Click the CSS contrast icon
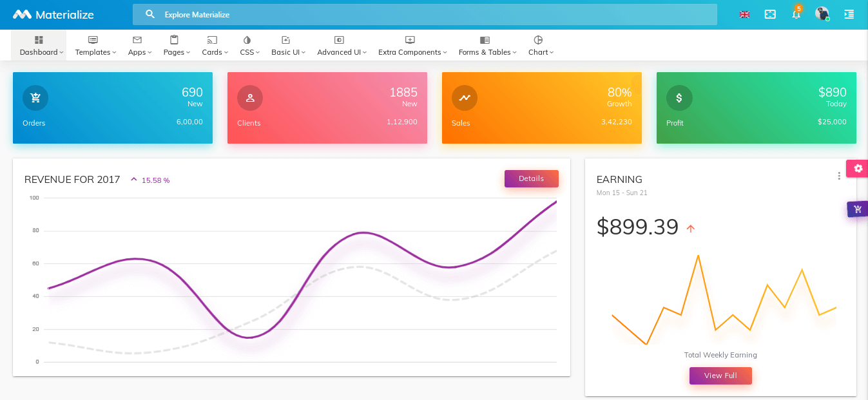The height and width of the screenshot is (400, 868). pyautogui.click(x=247, y=40)
